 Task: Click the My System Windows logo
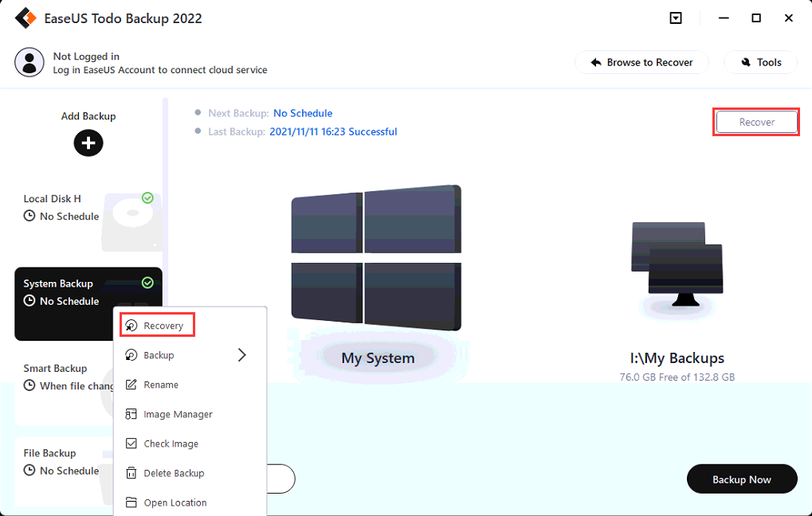376,257
